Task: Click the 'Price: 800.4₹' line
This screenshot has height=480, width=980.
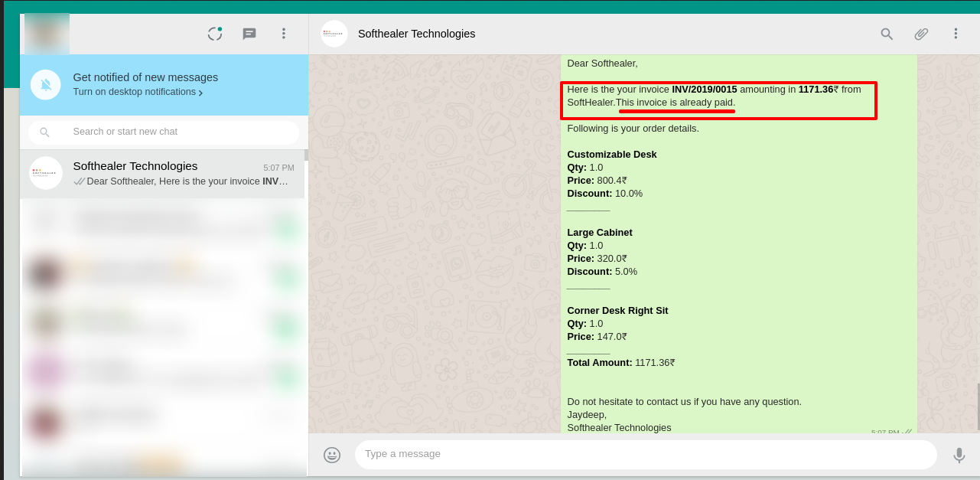Action: 597,180
